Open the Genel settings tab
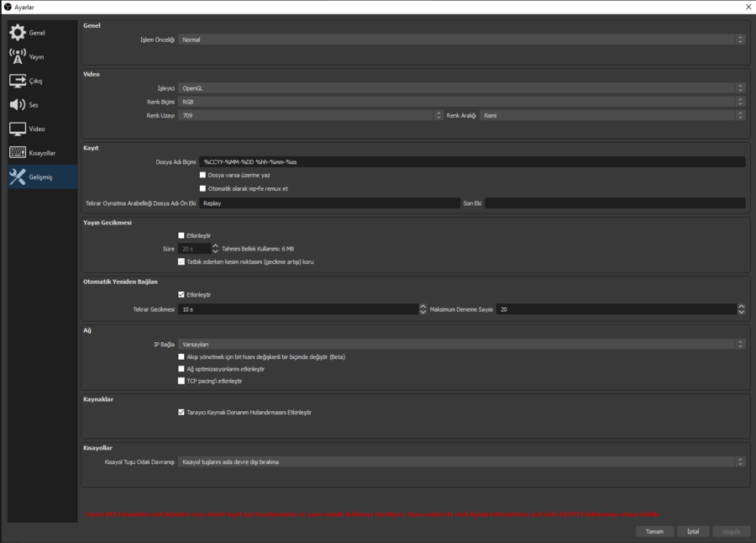 [x=43, y=32]
